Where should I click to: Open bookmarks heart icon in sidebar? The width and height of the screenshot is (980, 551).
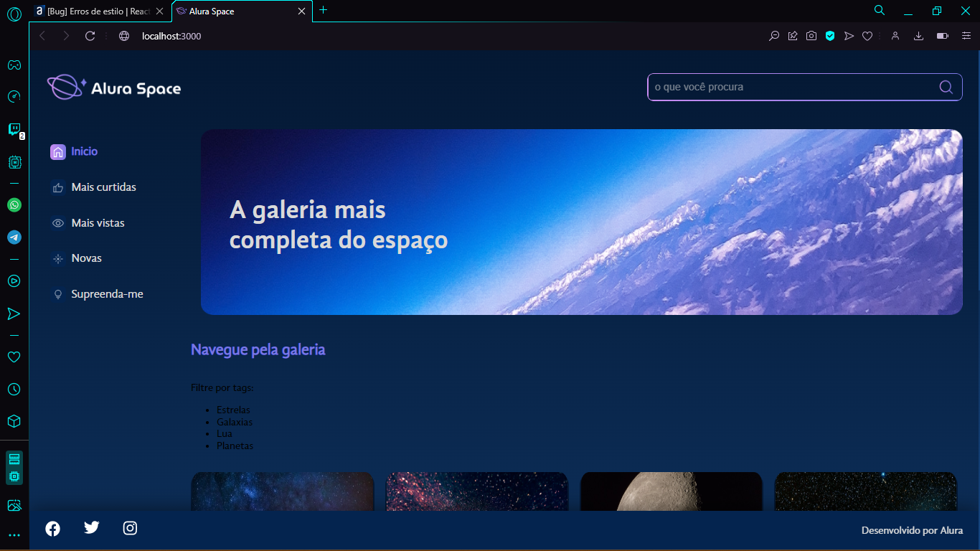tap(14, 357)
